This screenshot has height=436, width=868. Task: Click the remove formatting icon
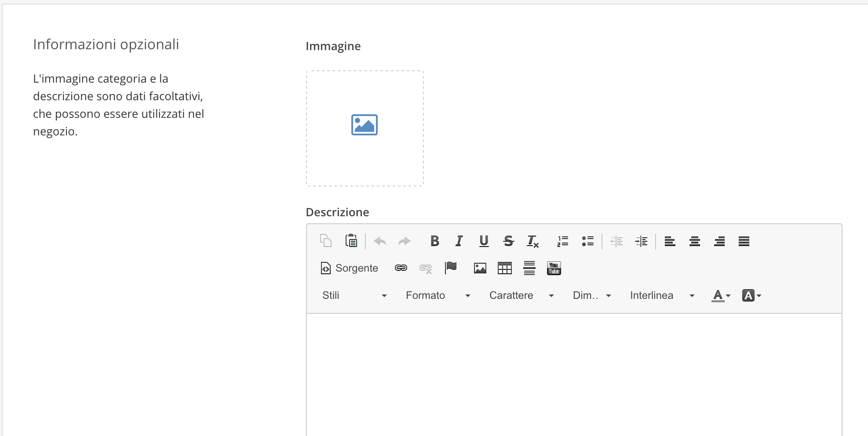[533, 241]
